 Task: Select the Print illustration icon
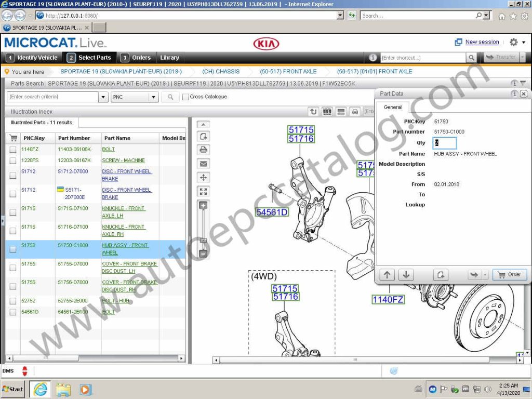[203, 150]
